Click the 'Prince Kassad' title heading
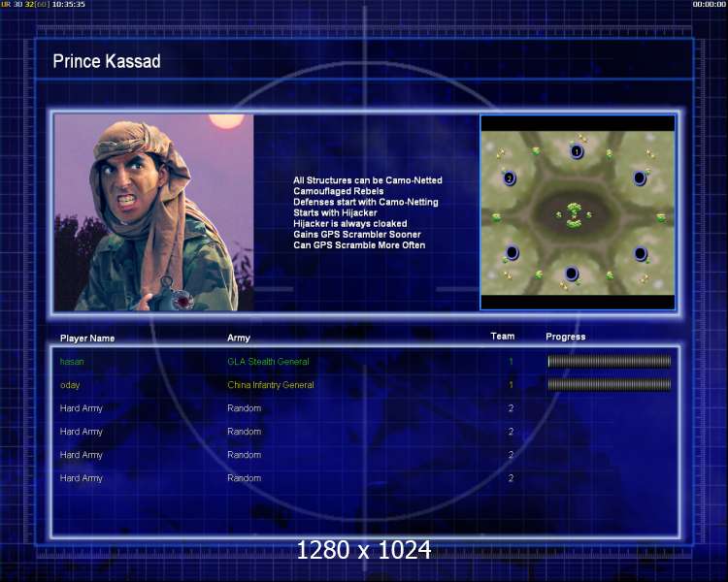Screen dimensions: 728x582 pyautogui.click(x=107, y=61)
